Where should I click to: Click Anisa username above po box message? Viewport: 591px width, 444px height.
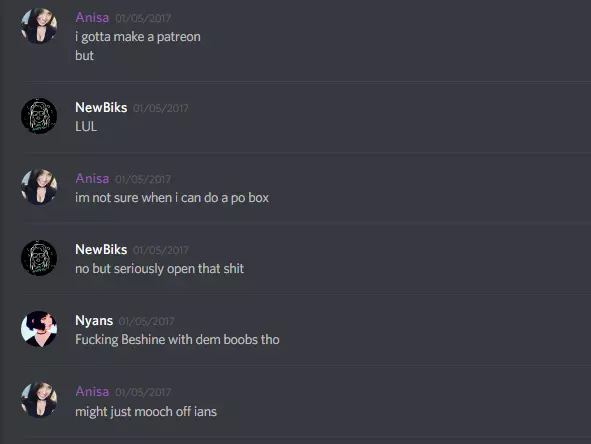point(92,178)
